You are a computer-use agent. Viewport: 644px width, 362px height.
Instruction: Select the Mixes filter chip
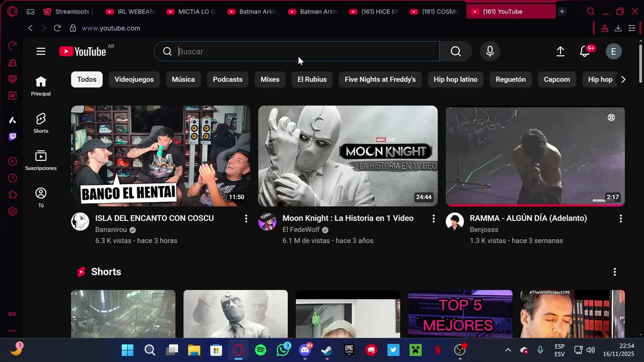point(270,79)
